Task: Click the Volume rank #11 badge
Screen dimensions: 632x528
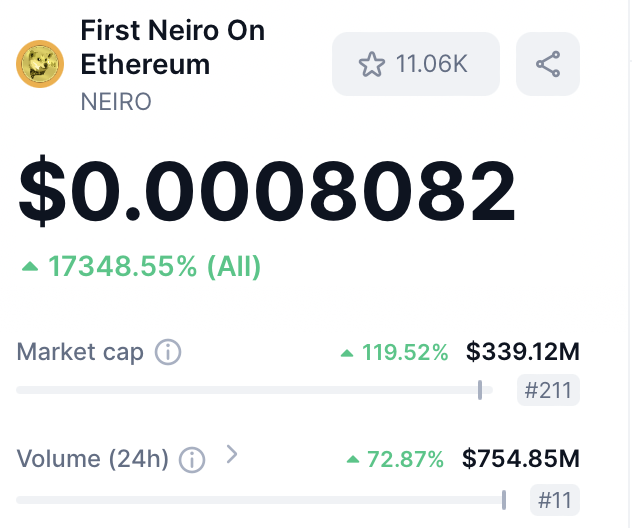Action: click(x=555, y=500)
